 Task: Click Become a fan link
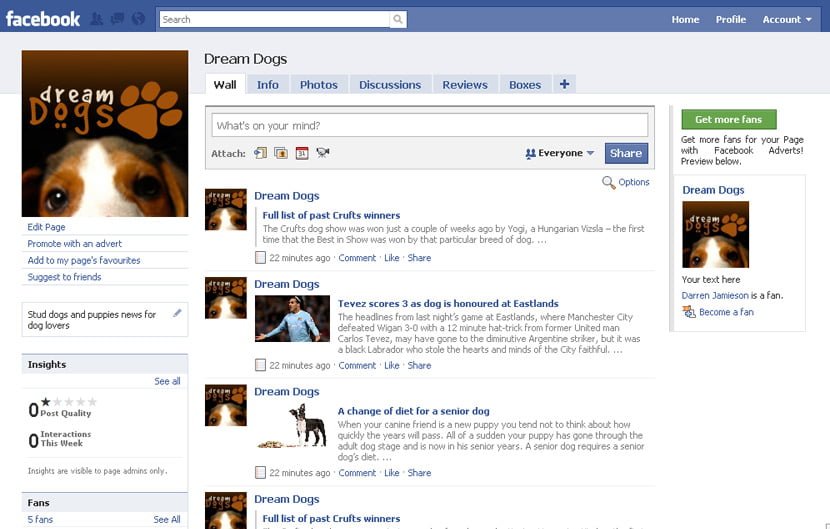pos(726,312)
